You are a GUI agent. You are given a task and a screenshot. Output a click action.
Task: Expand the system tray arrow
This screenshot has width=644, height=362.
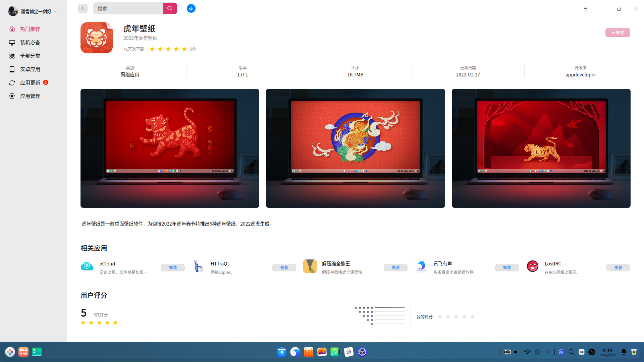point(548,352)
